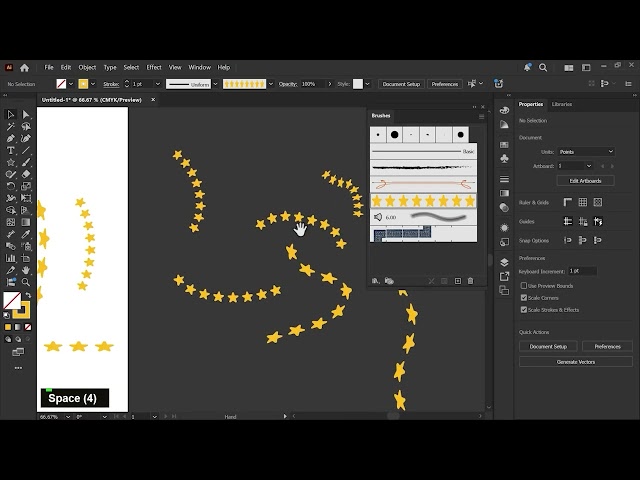Select the Magic Wand tool
This screenshot has width=640, height=480.
pos(10,127)
